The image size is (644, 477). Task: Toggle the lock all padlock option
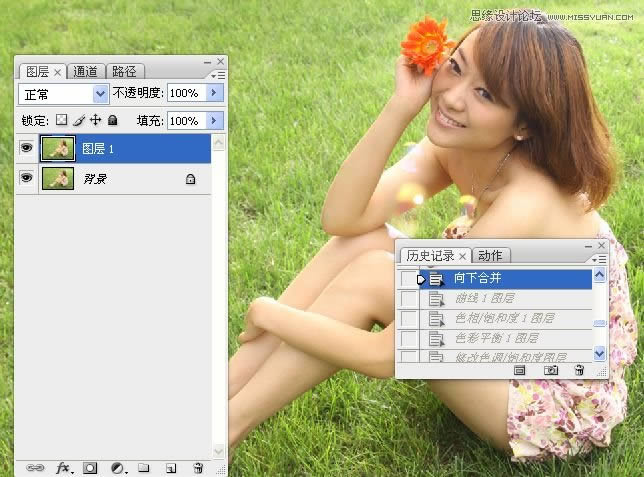pos(113,120)
